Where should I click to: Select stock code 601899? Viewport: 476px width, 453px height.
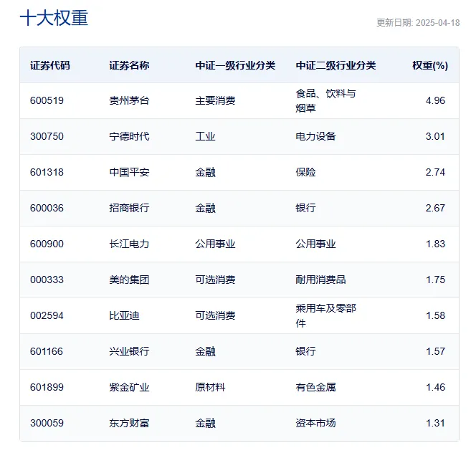tap(47, 387)
